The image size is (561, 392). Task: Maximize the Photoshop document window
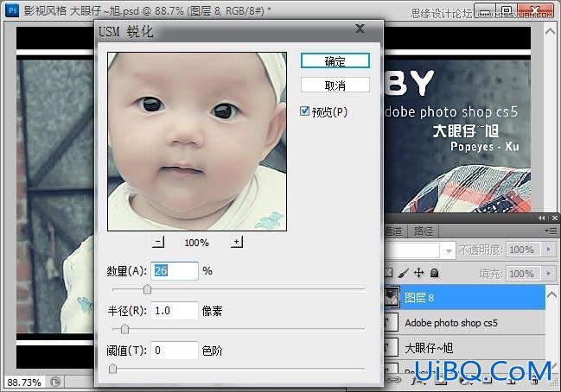click(x=507, y=11)
